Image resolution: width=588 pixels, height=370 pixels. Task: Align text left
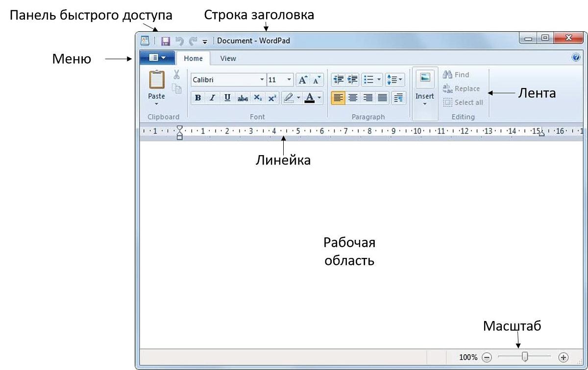tap(338, 98)
